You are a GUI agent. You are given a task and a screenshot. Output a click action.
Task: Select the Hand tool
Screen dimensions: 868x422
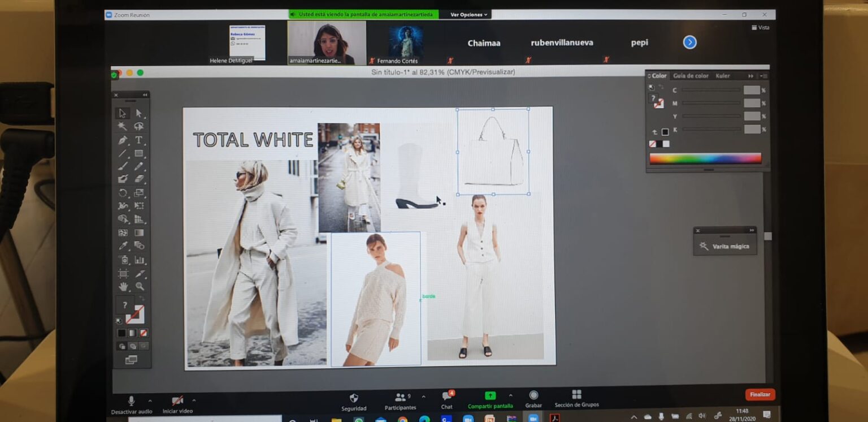[x=123, y=287]
